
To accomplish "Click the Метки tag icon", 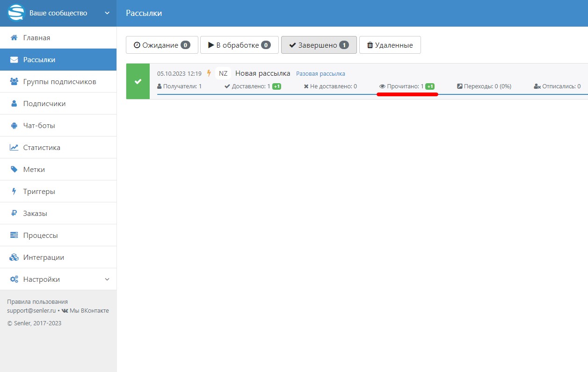I will [x=14, y=170].
